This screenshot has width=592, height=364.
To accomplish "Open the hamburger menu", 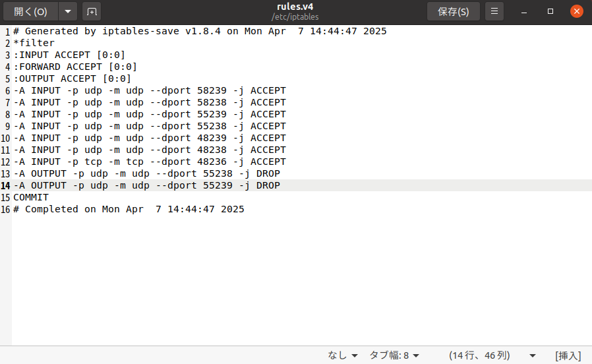I will coord(494,11).
